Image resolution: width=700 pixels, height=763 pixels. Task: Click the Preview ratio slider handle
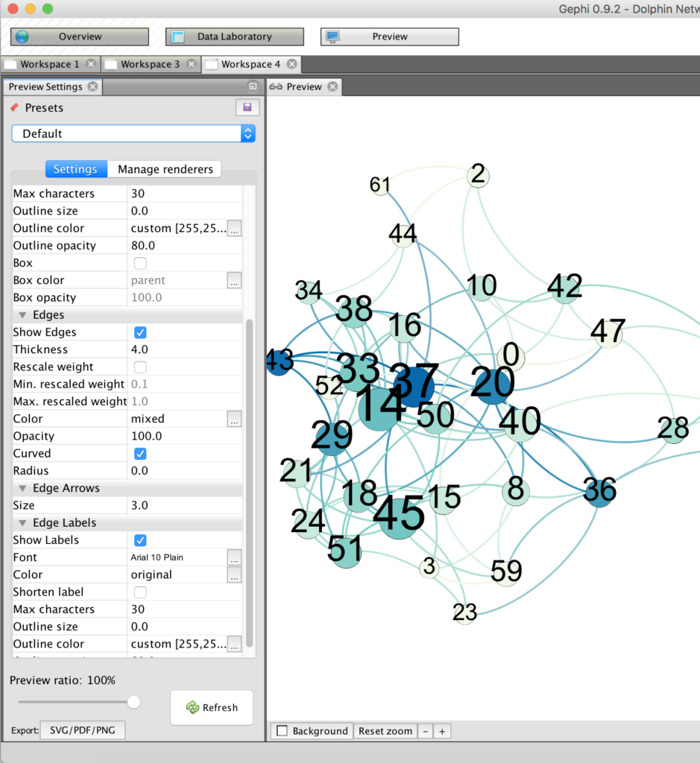pyautogui.click(x=133, y=701)
